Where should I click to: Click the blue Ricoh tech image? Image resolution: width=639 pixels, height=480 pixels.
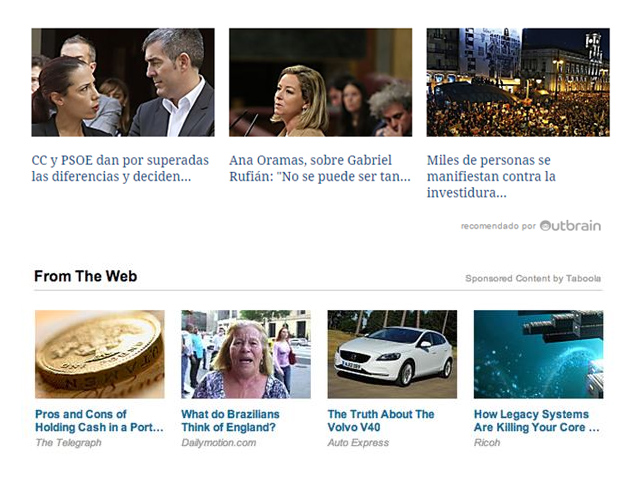pos(538,354)
